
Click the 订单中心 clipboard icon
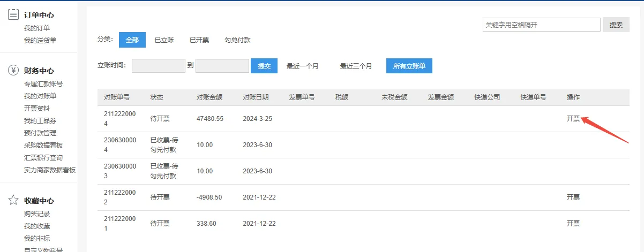(x=13, y=14)
